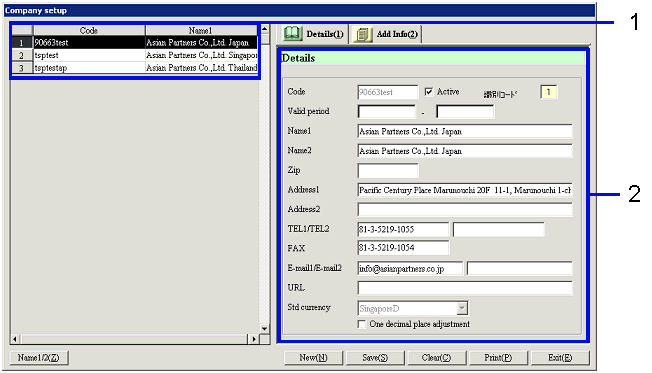Viewport: 652px width, 373px height.
Task: Click the list scroll up arrow
Action: [264, 30]
